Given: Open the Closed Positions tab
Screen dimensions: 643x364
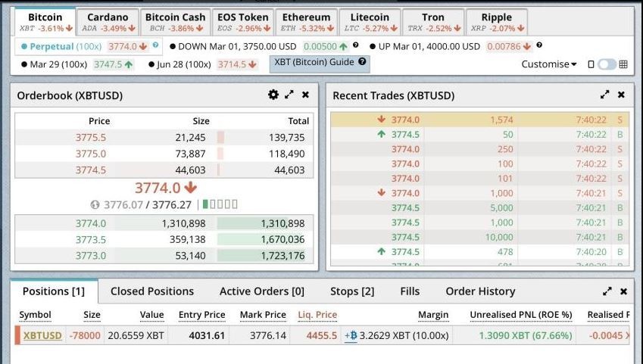Looking at the screenshot, I should [152, 291].
